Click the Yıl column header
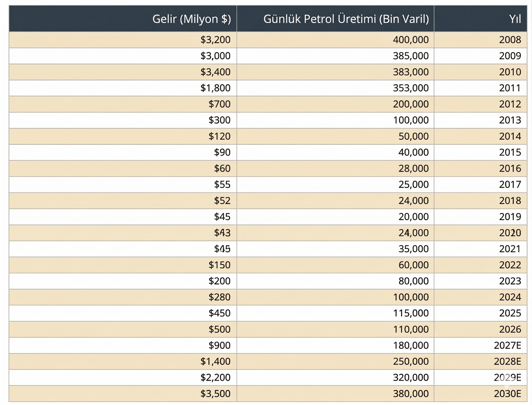The height and width of the screenshot is (405, 532). pos(515,19)
